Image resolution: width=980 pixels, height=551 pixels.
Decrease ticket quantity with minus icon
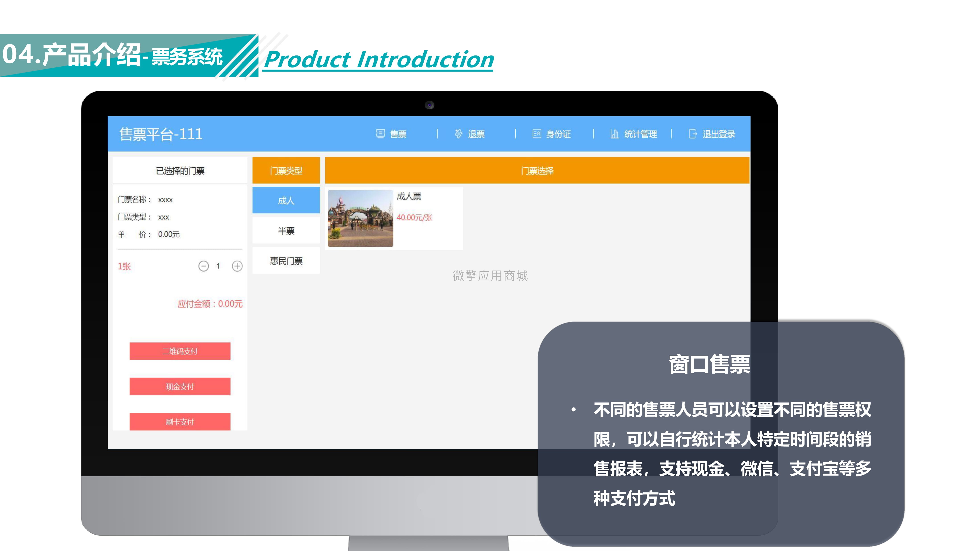(x=203, y=266)
